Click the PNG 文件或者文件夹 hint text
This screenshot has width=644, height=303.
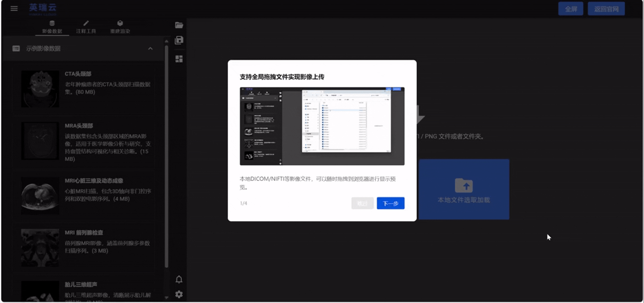pyautogui.click(x=450, y=137)
